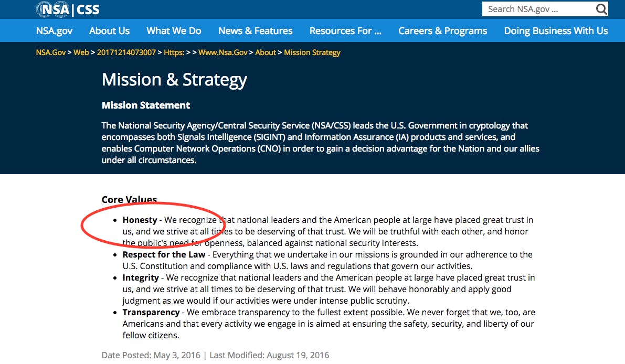
Task: Open the News & Features section
Action: coord(255,30)
